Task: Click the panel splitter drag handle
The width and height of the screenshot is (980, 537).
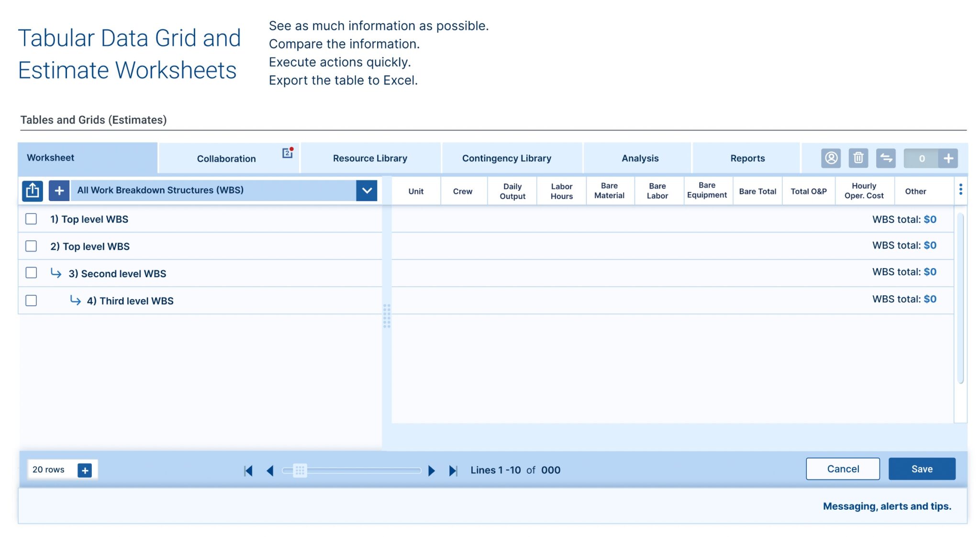Action: click(x=387, y=316)
